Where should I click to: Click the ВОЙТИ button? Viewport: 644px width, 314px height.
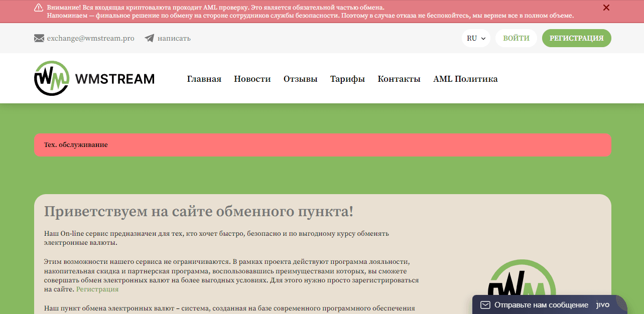[x=516, y=38]
